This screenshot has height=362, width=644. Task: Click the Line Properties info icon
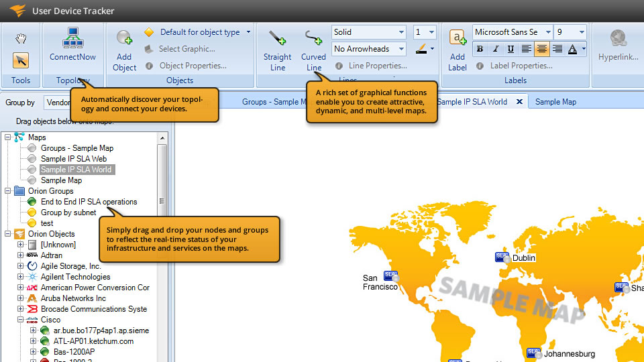(x=339, y=66)
